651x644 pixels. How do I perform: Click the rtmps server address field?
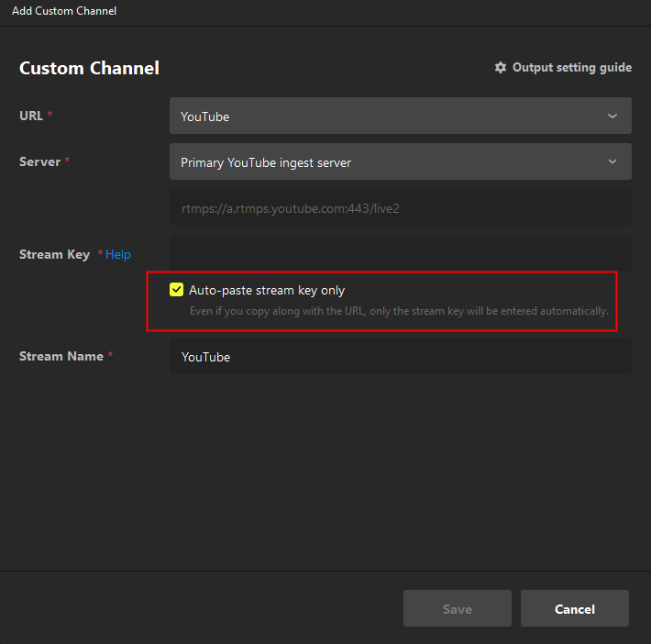tap(400, 208)
